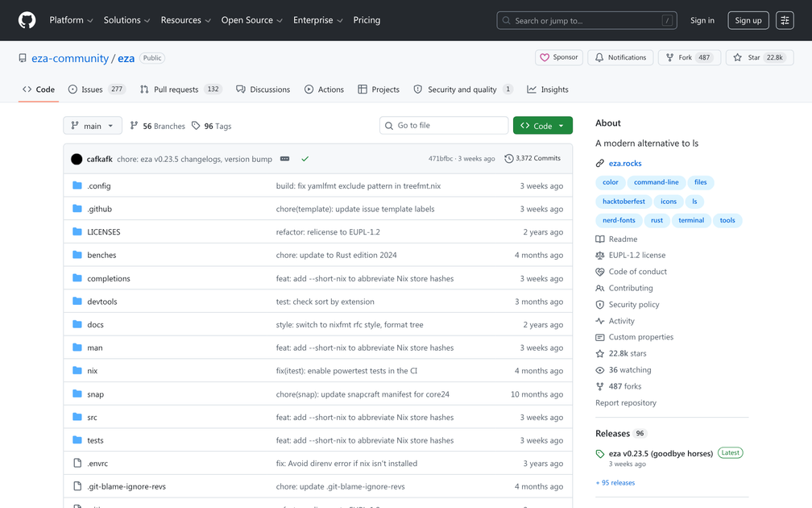This screenshot has width=812, height=508.
Task: Open commit 471bfbc hash link
Action: [440, 159]
